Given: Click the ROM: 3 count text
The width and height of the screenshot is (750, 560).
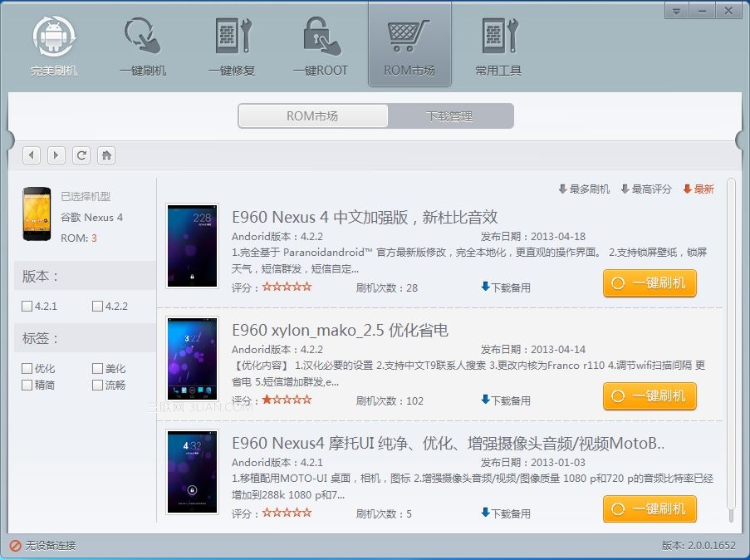Looking at the screenshot, I should click(79, 238).
